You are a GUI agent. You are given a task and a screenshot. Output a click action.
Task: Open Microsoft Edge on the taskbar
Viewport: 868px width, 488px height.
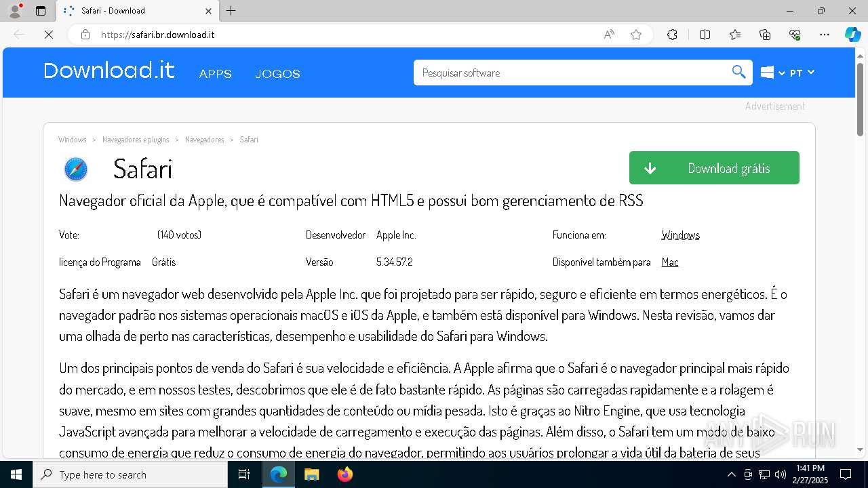(279, 474)
